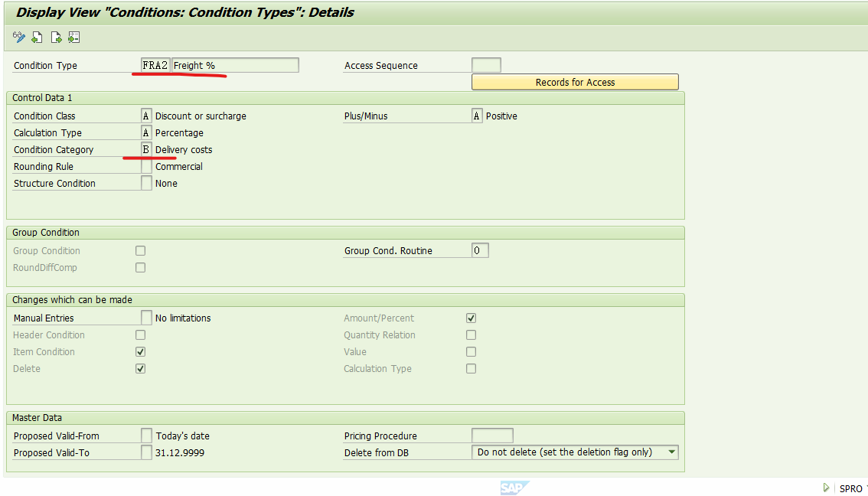Click the Group Cond. Routine field
This screenshot has height=496, width=868.
tap(480, 251)
